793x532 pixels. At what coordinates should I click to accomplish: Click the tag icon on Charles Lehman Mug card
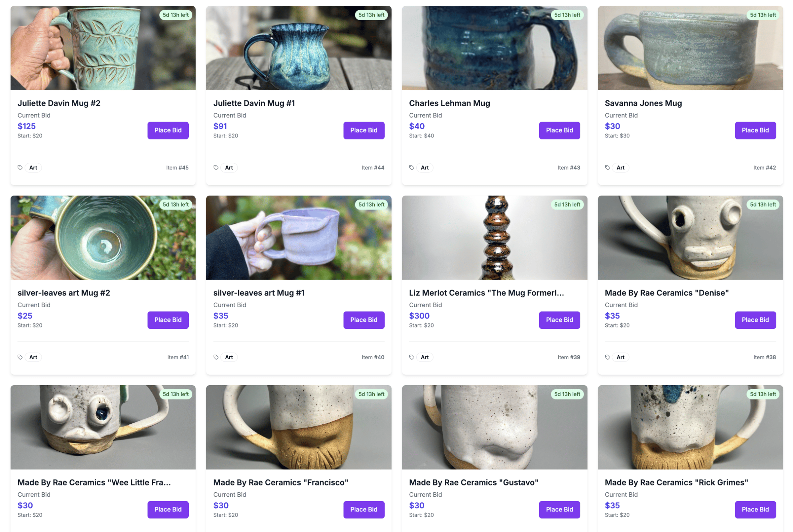click(411, 167)
